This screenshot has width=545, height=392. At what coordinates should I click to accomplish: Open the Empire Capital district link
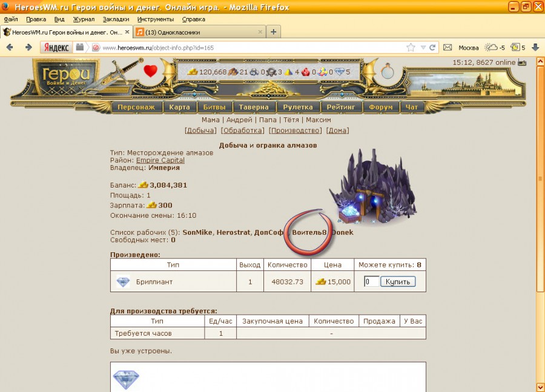pos(160,160)
